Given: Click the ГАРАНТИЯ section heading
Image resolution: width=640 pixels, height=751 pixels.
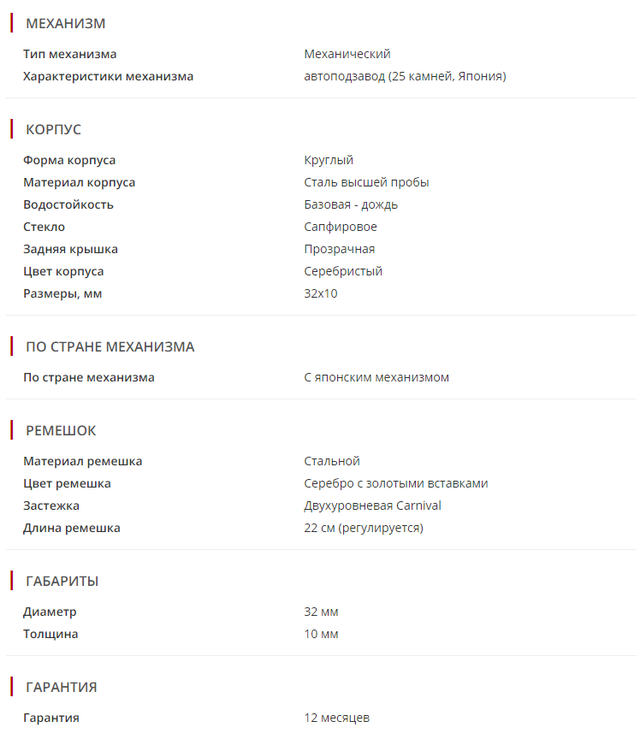Looking at the screenshot, I should (x=61, y=687).
